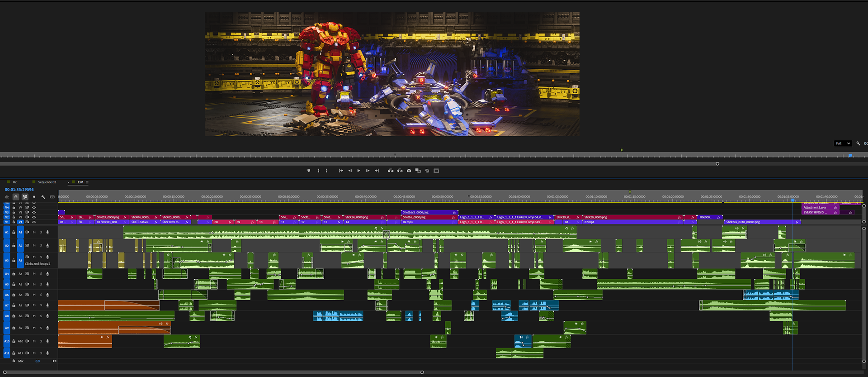Select the Shot03_0000.png clip on V2

click(111, 217)
